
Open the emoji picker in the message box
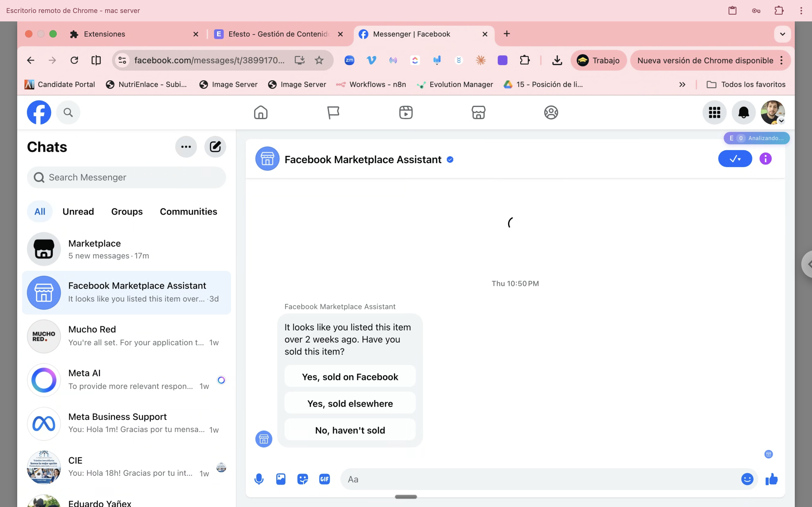[747, 479]
